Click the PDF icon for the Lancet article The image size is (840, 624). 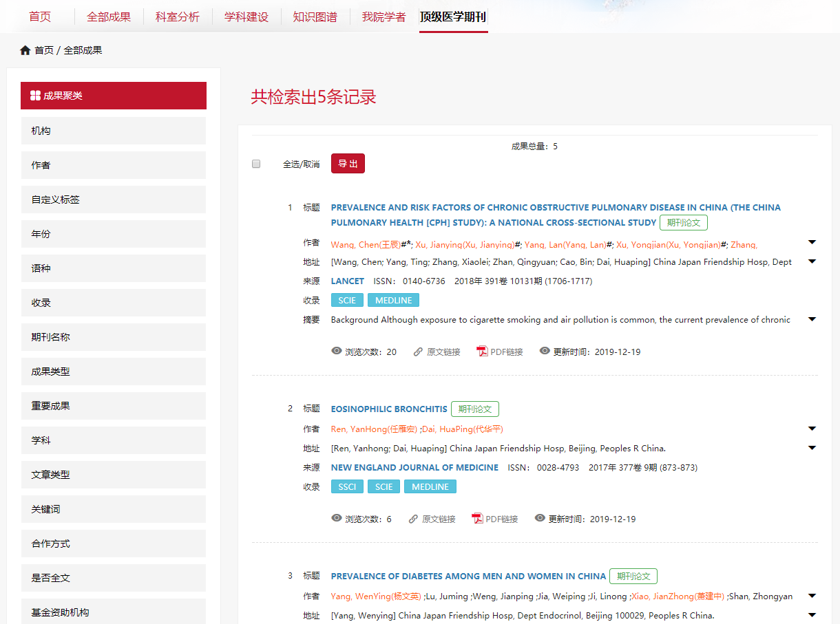click(482, 352)
